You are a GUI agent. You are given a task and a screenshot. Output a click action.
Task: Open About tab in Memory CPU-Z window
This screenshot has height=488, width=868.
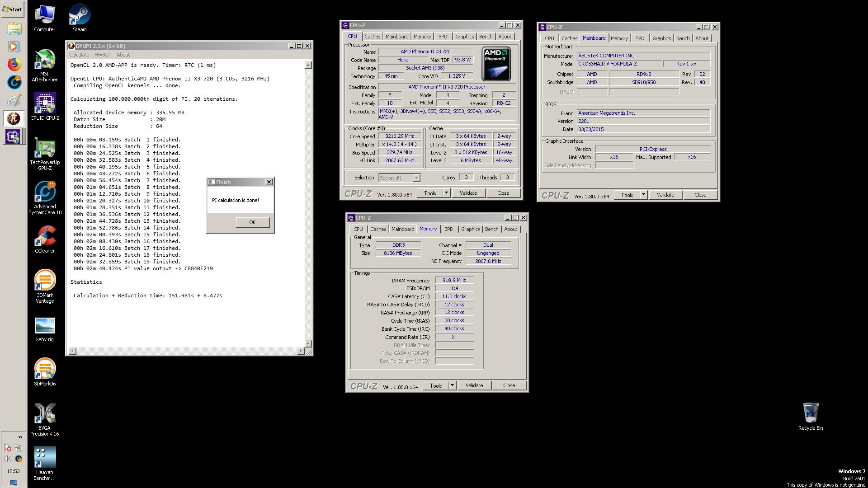tap(510, 229)
